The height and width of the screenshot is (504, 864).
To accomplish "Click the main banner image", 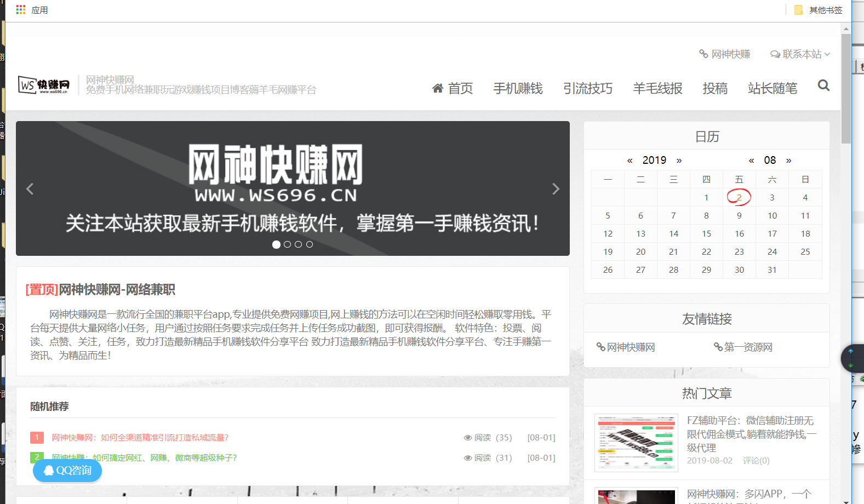I will pyautogui.click(x=293, y=188).
